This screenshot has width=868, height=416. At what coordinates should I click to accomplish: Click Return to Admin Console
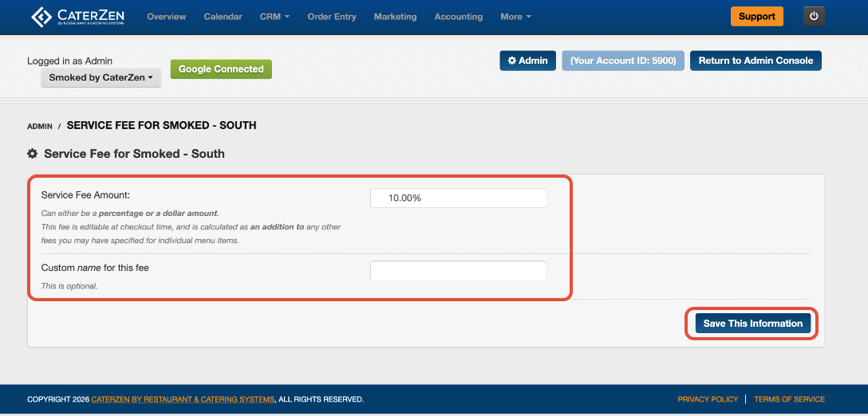[x=756, y=61]
